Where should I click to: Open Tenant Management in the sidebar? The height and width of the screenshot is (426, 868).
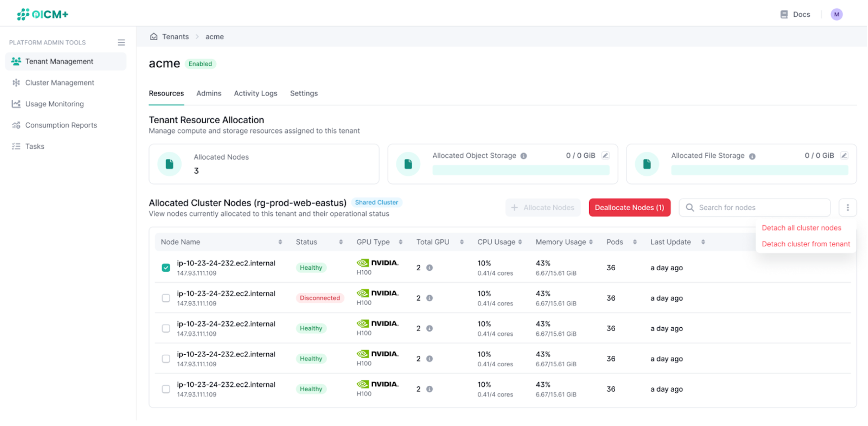pyautogui.click(x=59, y=61)
